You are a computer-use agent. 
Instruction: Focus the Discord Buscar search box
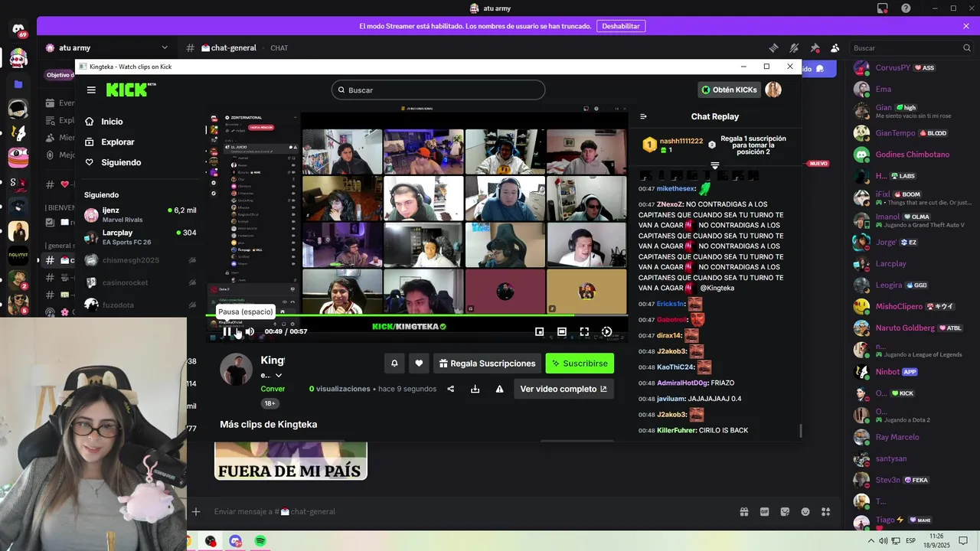click(911, 48)
